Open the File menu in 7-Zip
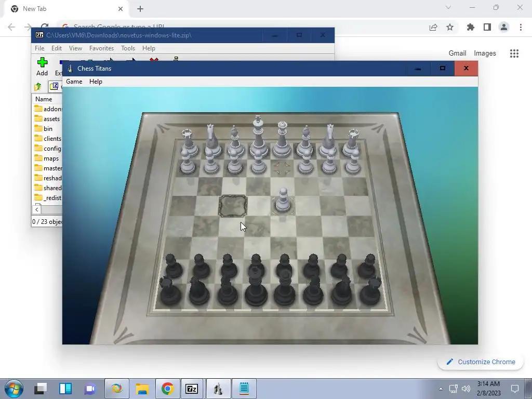Image resolution: width=532 pixels, height=399 pixels. (x=39, y=48)
